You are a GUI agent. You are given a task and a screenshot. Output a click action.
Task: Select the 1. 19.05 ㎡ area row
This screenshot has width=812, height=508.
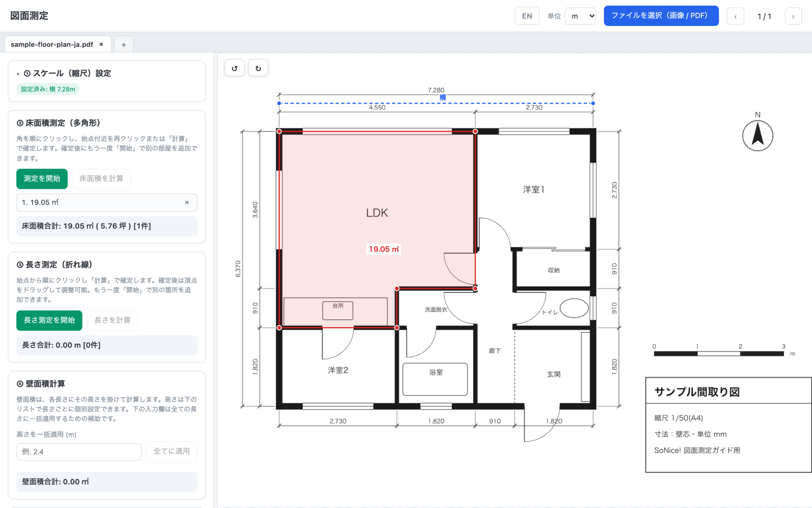(x=107, y=202)
